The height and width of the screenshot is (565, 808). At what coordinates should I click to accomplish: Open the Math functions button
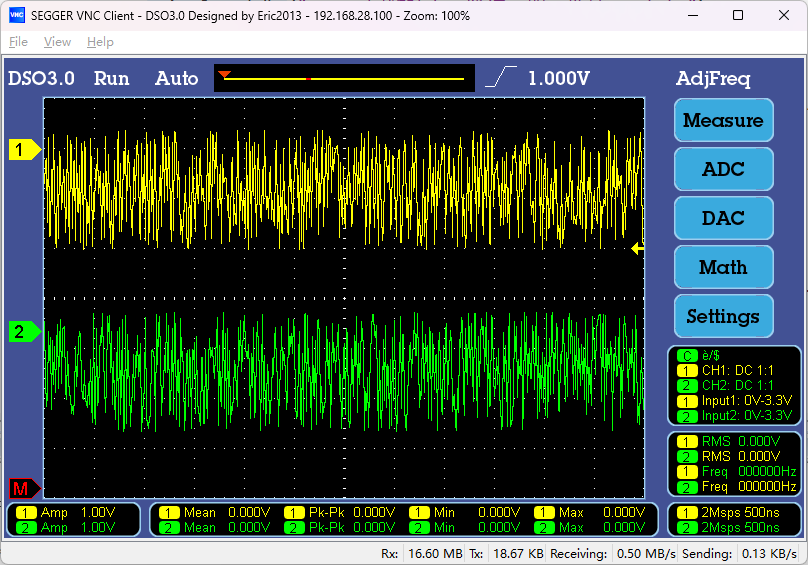pos(723,267)
